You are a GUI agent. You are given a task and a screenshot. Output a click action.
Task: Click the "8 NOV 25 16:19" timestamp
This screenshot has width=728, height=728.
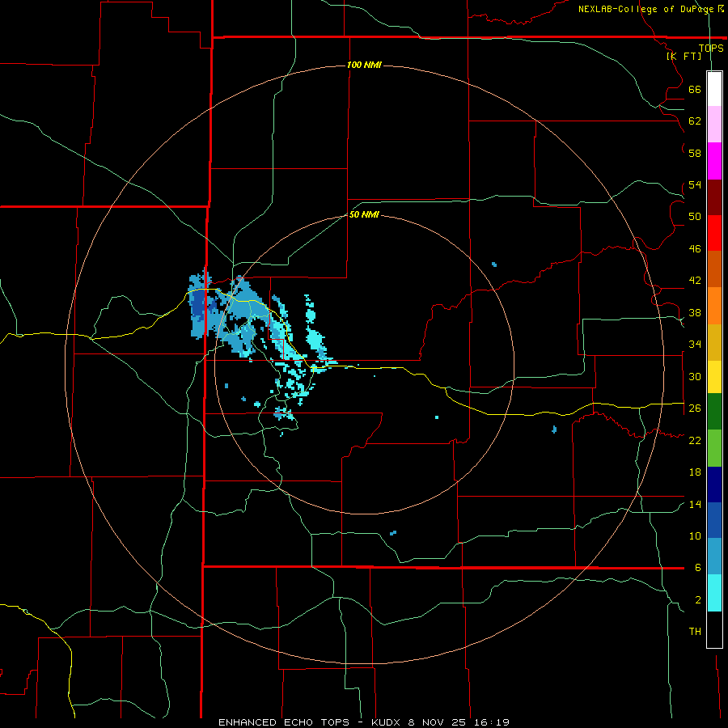tap(459, 722)
